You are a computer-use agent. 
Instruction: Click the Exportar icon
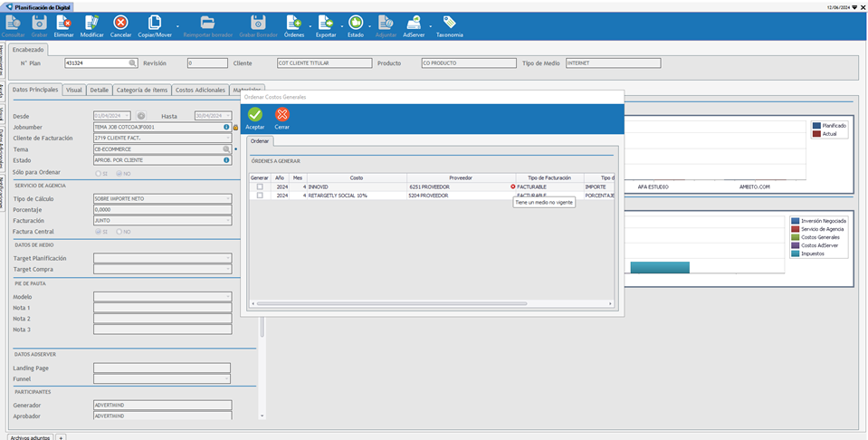326,23
